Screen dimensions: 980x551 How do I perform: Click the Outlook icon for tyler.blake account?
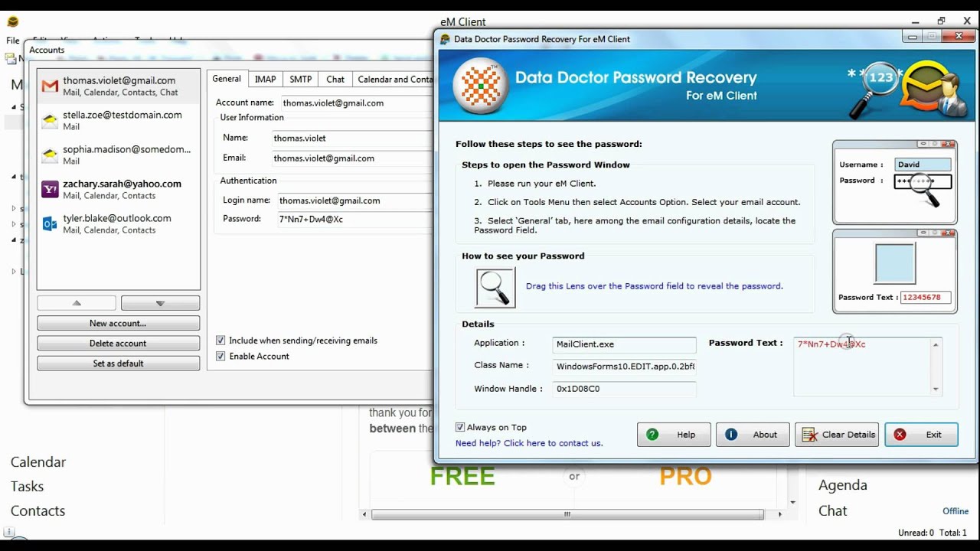pyautogui.click(x=50, y=224)
